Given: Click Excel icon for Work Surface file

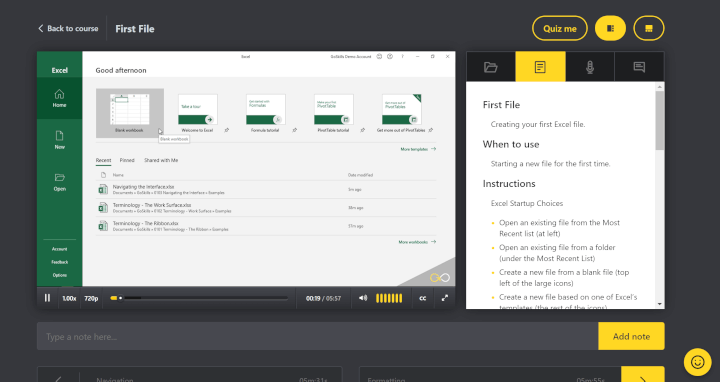Looking at the screenshot, I should 103,208.
